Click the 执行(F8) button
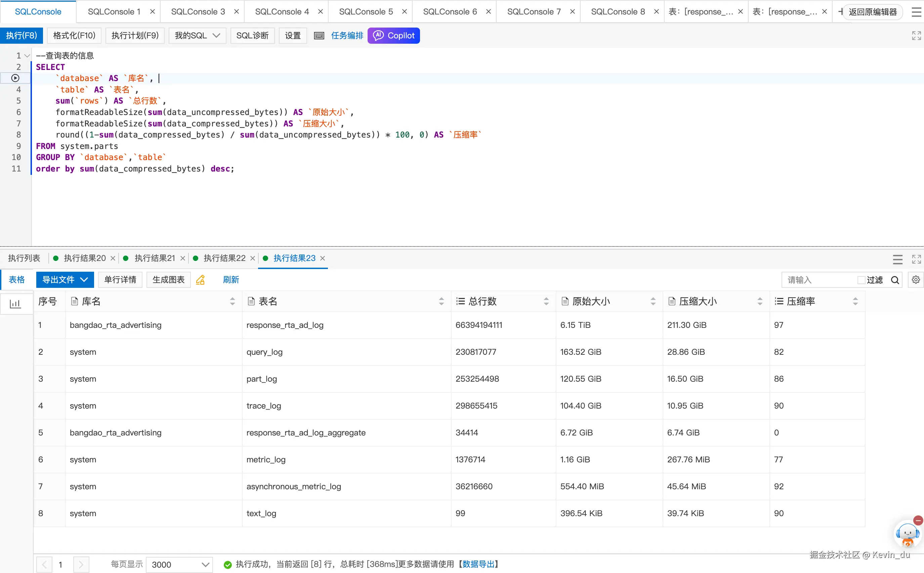Image resolution: width=924 pixels, height=573 pixels. tap(21, 36)
